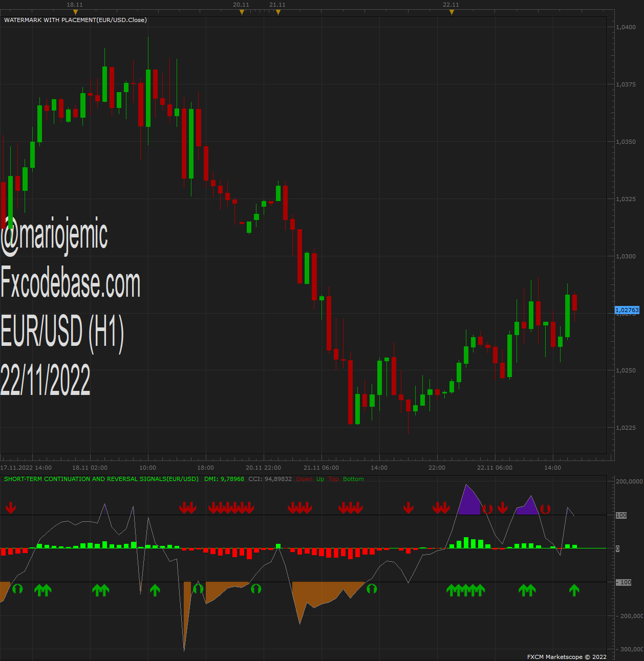Click the 22.11 day marker triangle
Viewport: 644px width, 661px height.
point(452,12)
